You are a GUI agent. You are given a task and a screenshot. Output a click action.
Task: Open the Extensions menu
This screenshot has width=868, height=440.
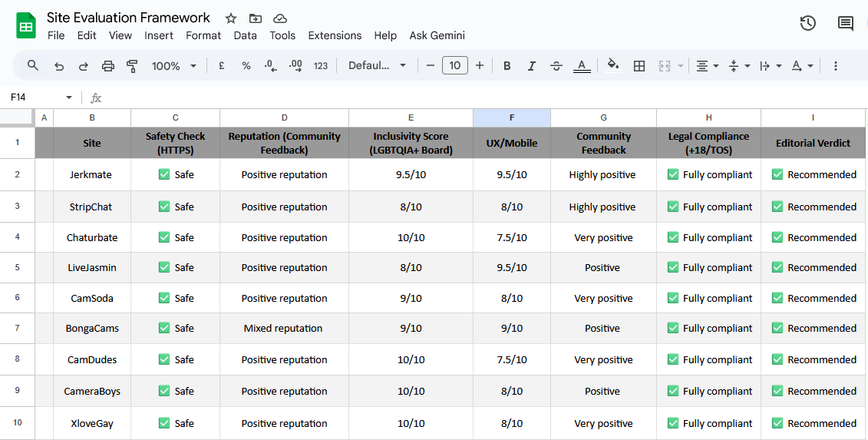pos(335,35)
